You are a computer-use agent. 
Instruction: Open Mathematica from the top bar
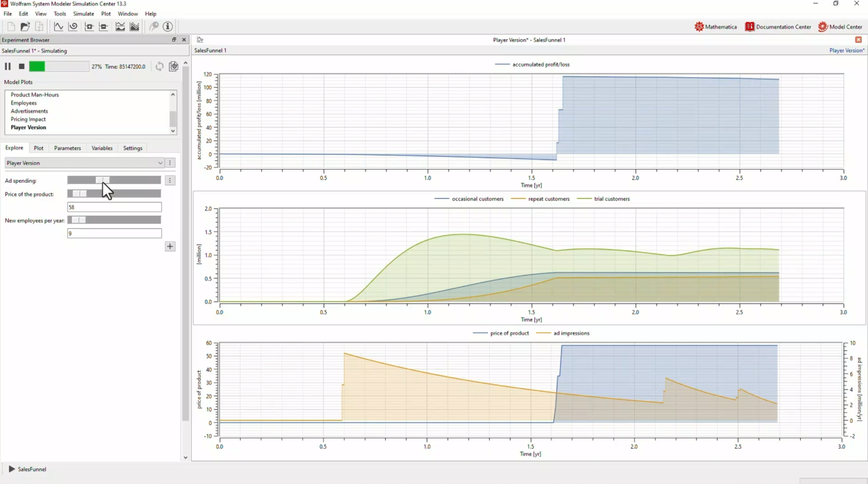click(715, 26)
